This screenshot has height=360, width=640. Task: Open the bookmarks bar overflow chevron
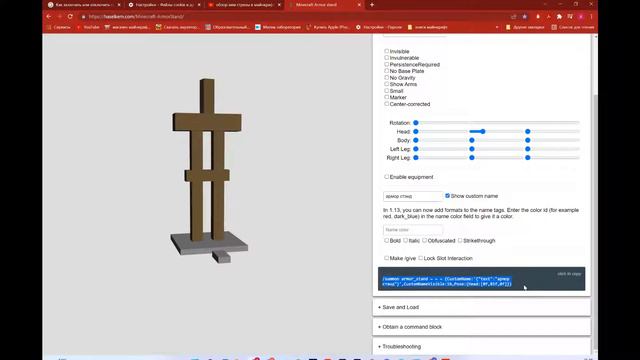click(497, 27)
